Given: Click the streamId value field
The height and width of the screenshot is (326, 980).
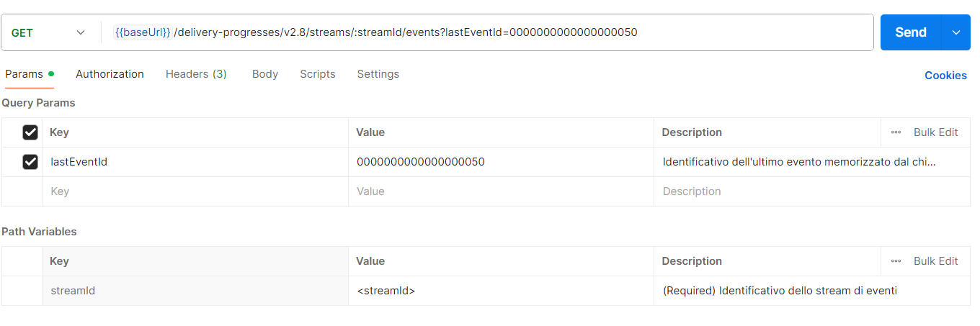Looking at the screenshot, I should point(500,291).
